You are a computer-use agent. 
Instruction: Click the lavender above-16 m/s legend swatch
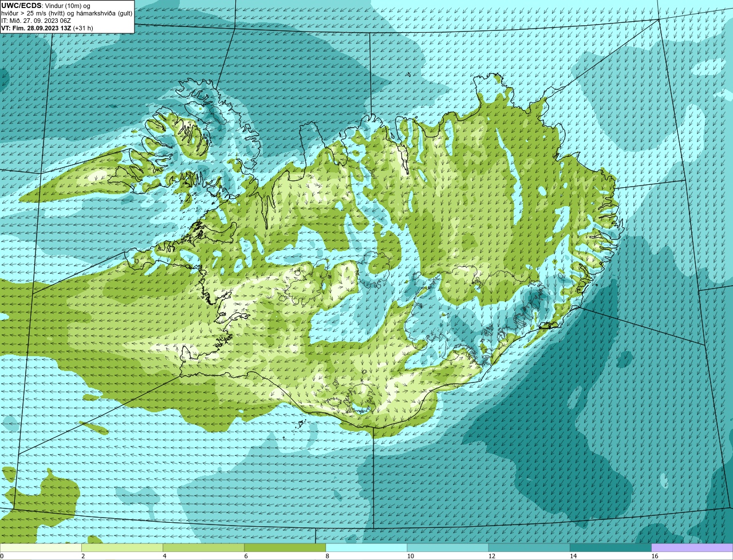click(692, 547)
